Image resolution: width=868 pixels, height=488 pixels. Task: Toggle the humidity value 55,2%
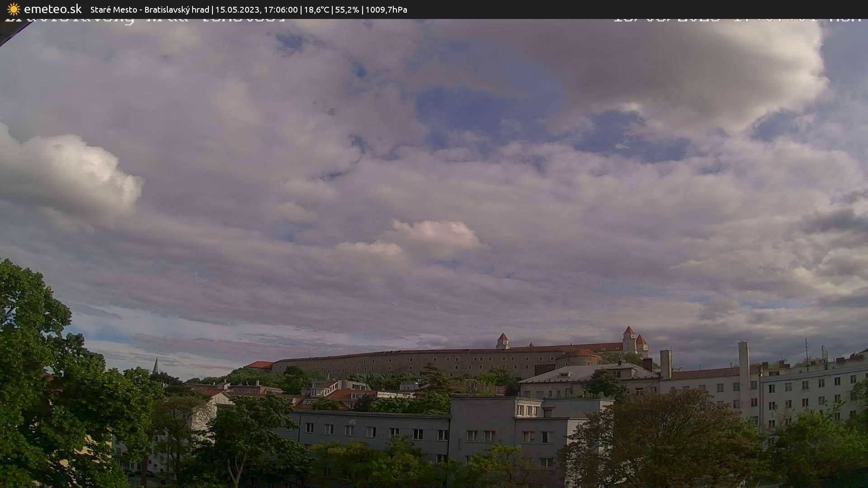tap(347, 9)
